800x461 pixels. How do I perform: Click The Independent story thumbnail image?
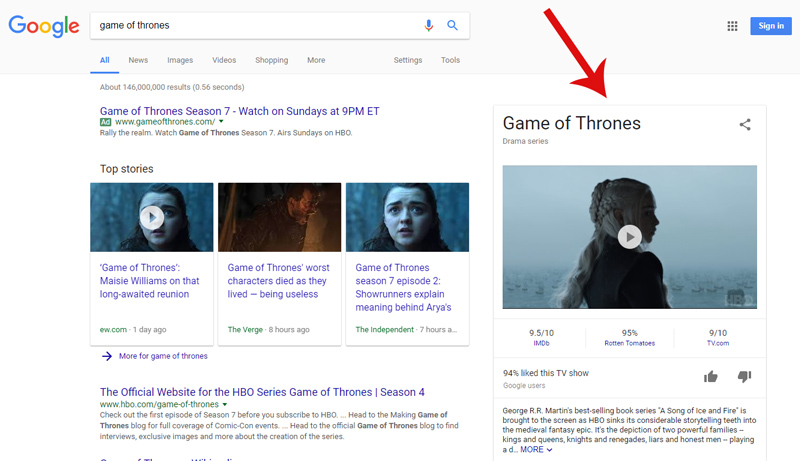click(408, 217)
